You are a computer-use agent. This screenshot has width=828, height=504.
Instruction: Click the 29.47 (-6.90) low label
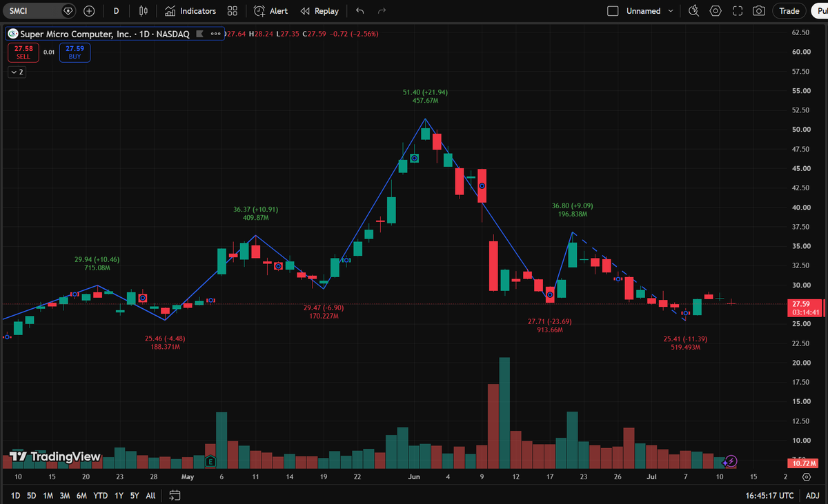pyautogui.click(x=324, y=307)
